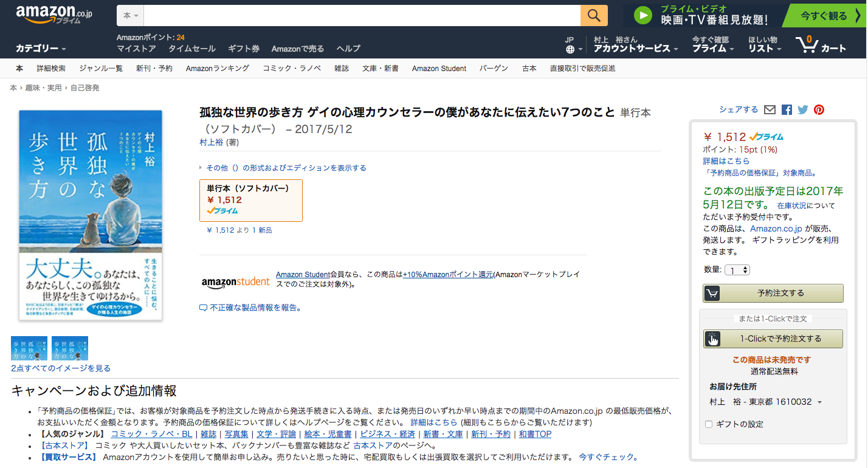The height and width of the screenshot is (468, 868).
Task: Click 古本ストア link in the campaign list
Action: coord(373,446)
